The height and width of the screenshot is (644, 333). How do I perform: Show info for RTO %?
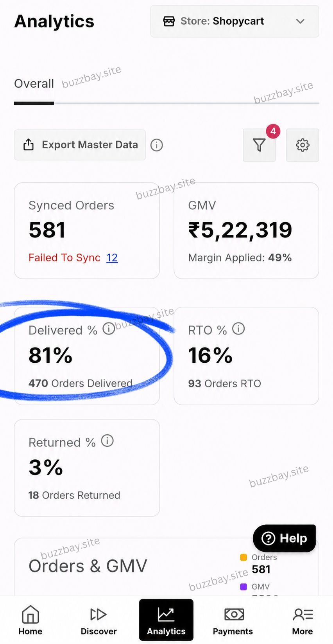click(x=238, y=329)
